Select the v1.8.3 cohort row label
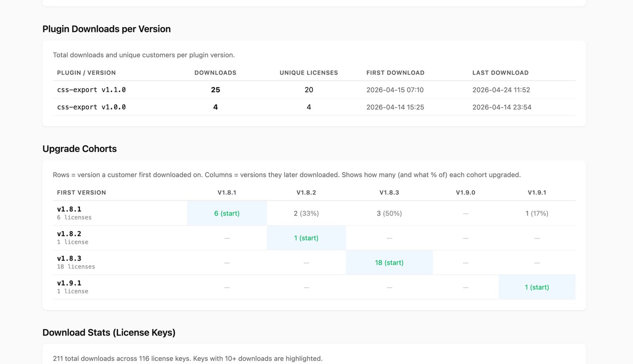 pyautogui.click(x=69, y=258)
